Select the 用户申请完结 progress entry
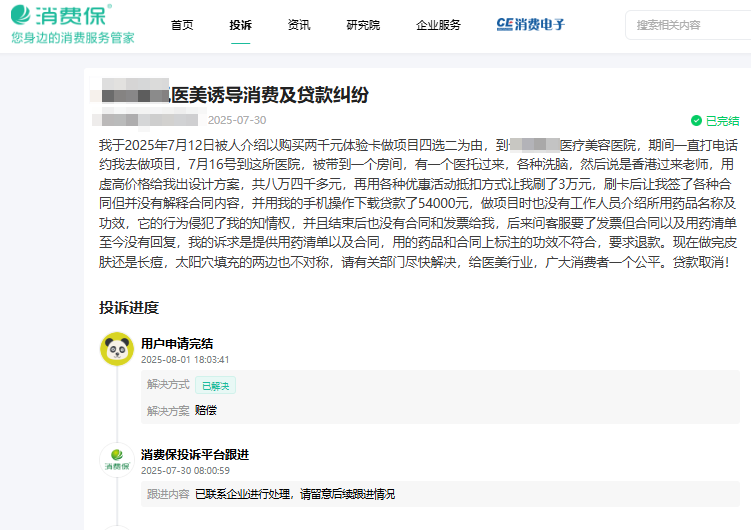 [x=176, y=343]
